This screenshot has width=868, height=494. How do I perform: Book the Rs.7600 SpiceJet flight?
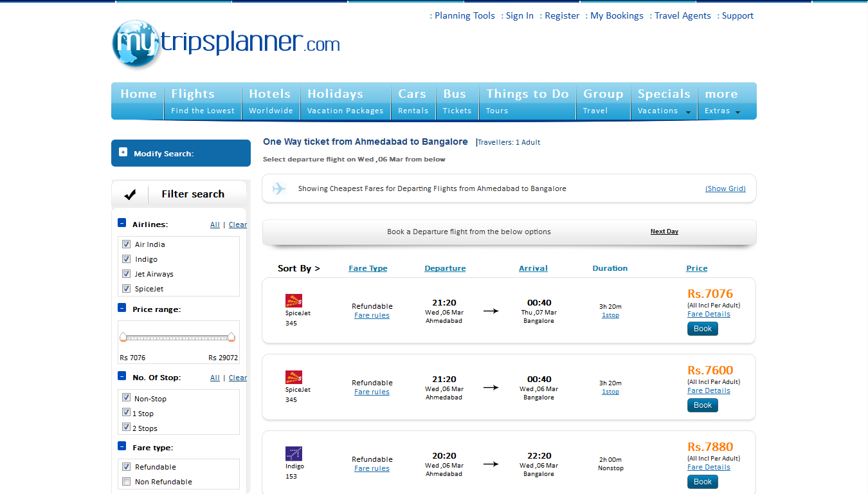702,405
